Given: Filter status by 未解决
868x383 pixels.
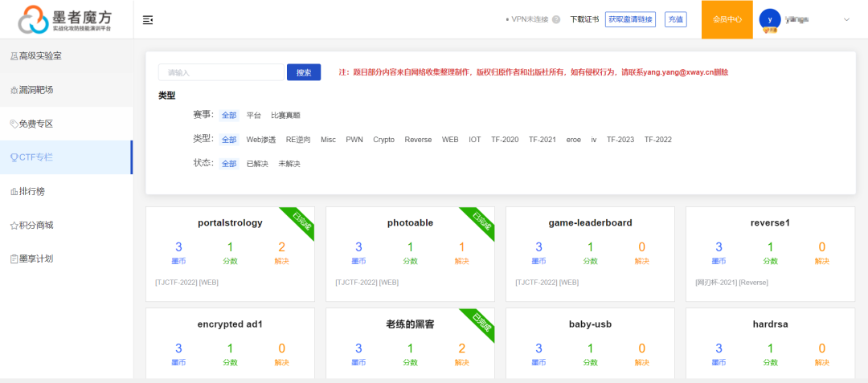Looking at the screenshot, I should coord(289,164).
